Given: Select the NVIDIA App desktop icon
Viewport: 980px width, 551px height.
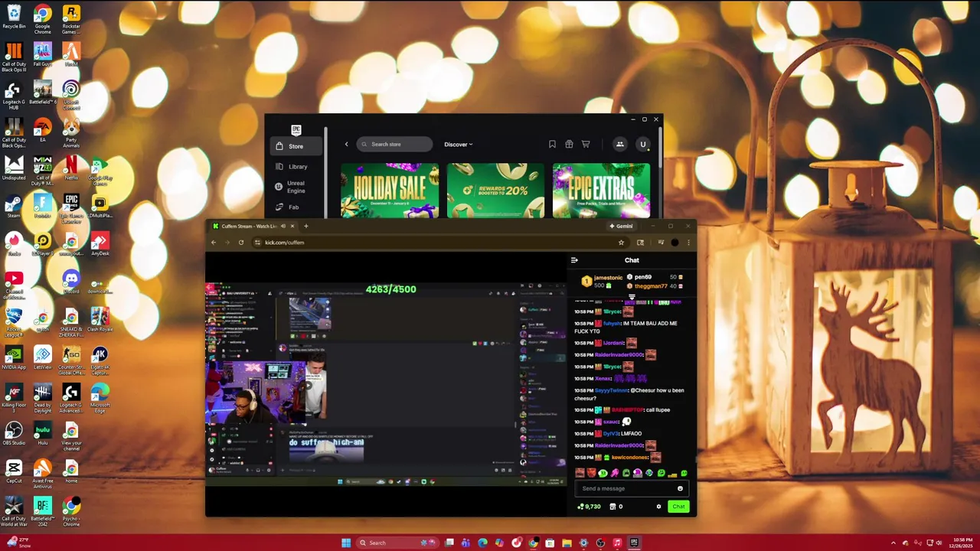Looking at the screenshot, I should (14, 358).
